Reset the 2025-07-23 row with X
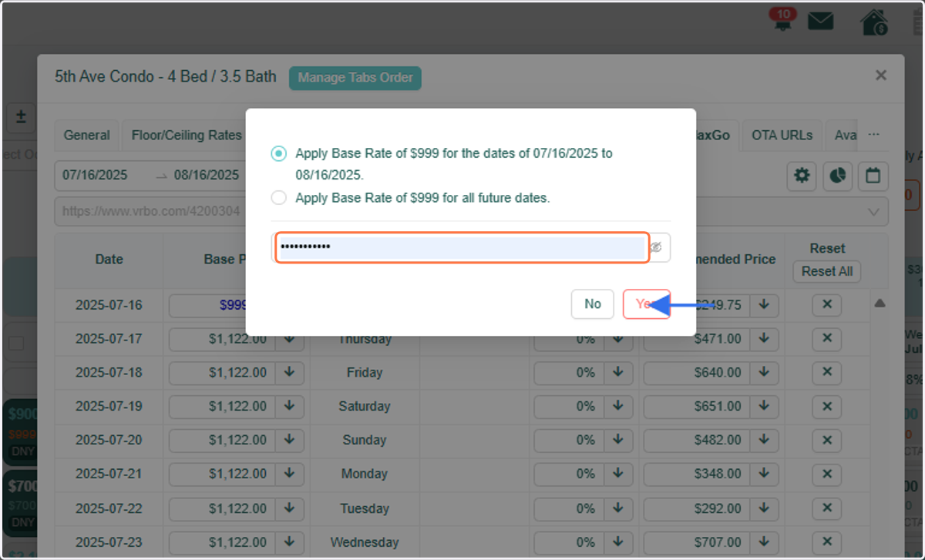Viewport: 925px width, 560px height. pos(827,542)
